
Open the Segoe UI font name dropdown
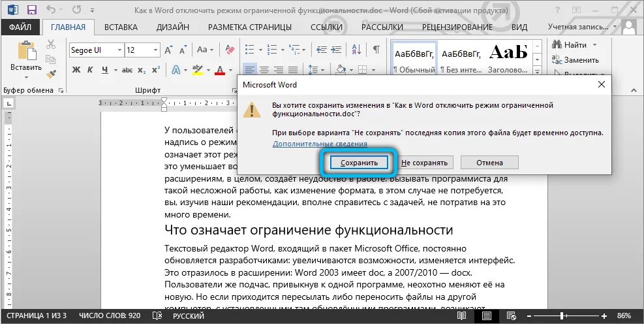point(119,50)
